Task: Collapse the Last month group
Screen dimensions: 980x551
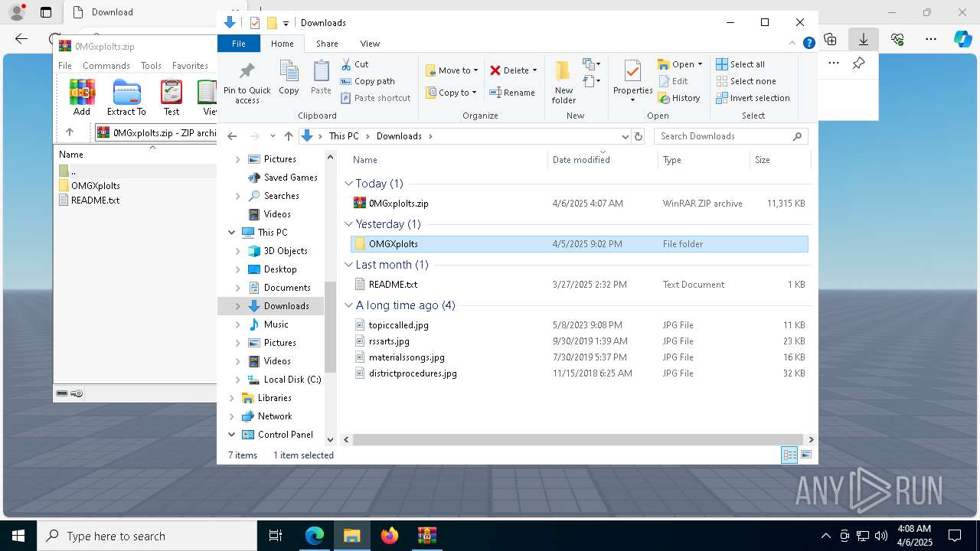Action: [x=348, y=265]
